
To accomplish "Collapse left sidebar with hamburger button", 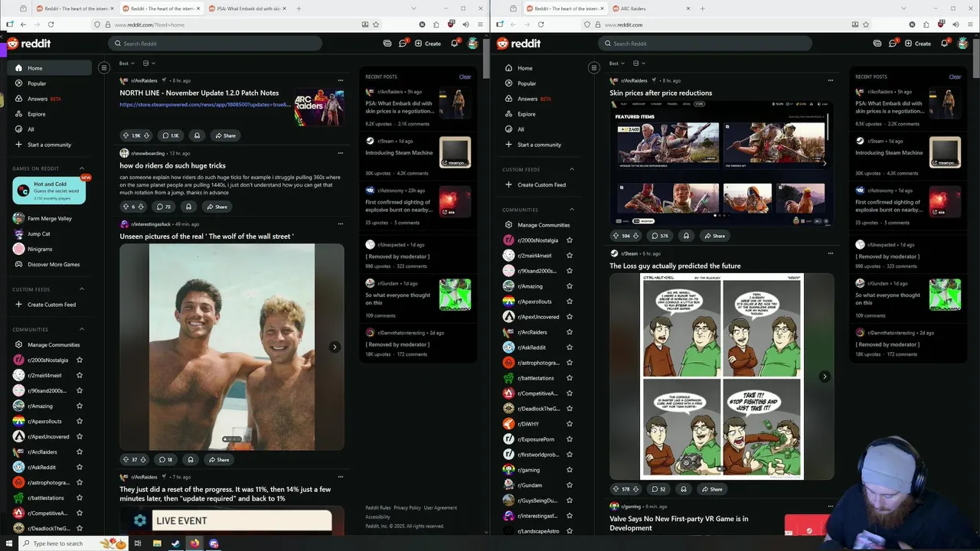I will (104, 68).
